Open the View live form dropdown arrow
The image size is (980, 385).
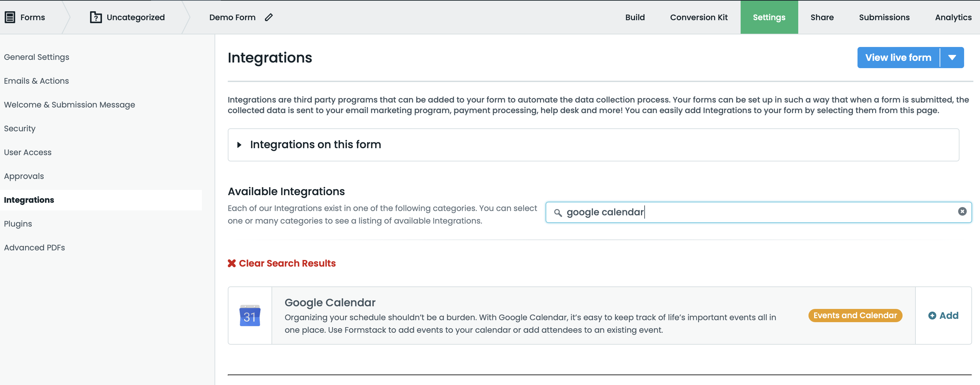click(952, 58)
